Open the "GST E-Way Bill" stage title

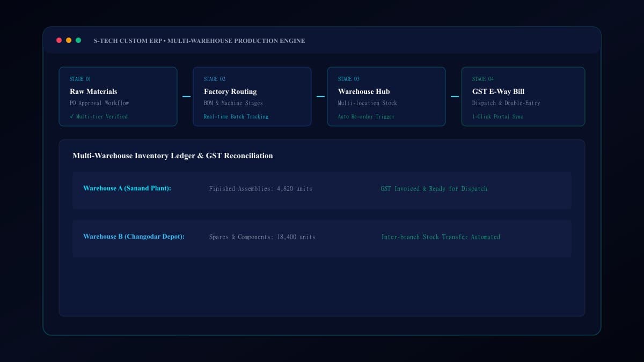[498, 91]
